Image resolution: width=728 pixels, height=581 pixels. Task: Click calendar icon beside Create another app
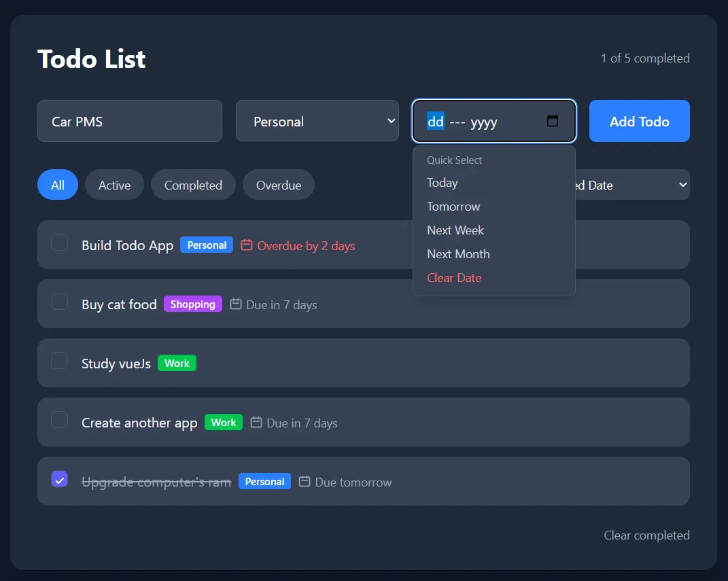[256, 422]
